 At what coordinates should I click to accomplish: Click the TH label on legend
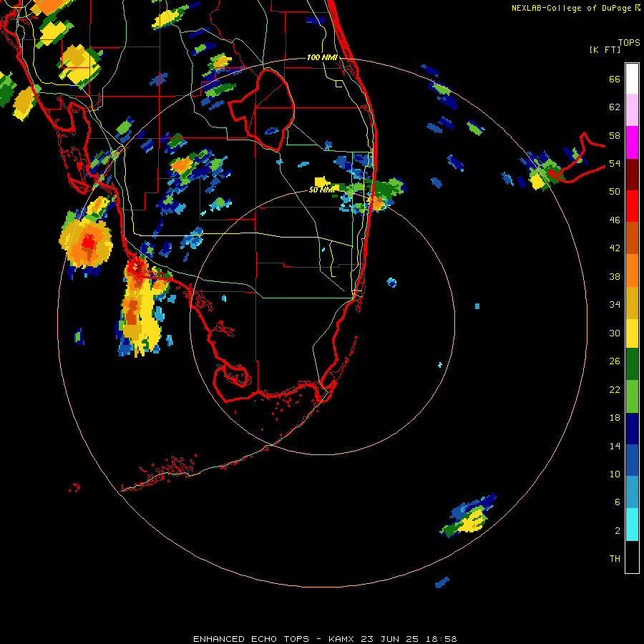point(615,558)
